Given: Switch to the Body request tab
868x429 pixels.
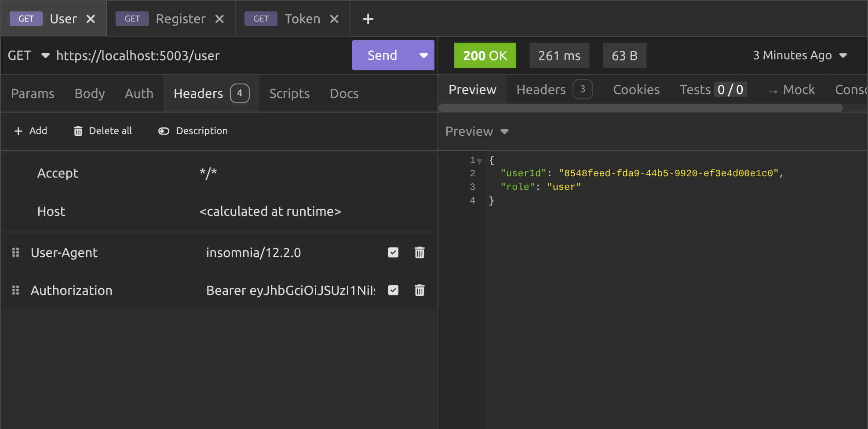Looking at the screenshot, I should [90, 94].
